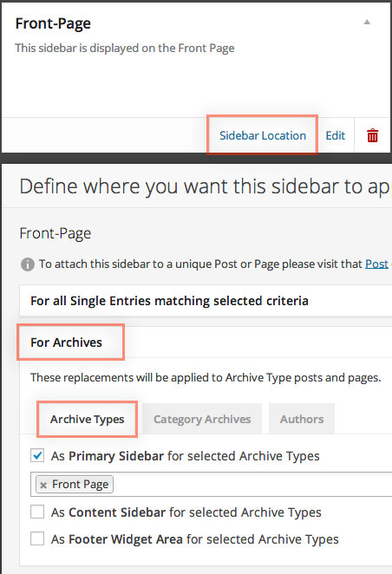Delete the Front-Page sidebar with the trash icon
The height and width of the screenshot is (574, 392).
[372, 135]
